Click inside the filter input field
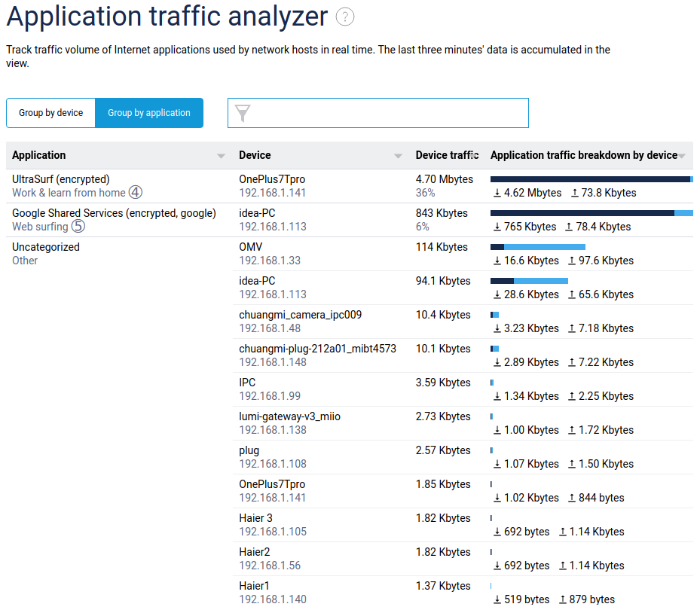 point(377,113)
